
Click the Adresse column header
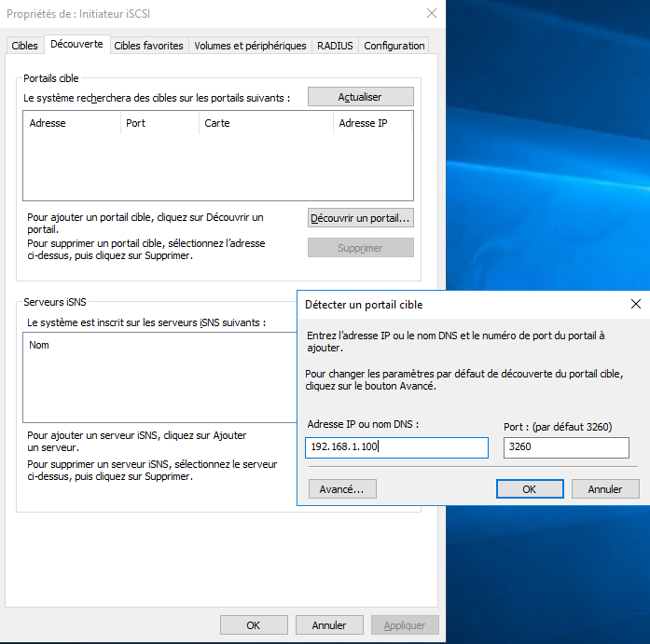click(x=72, y=123)
